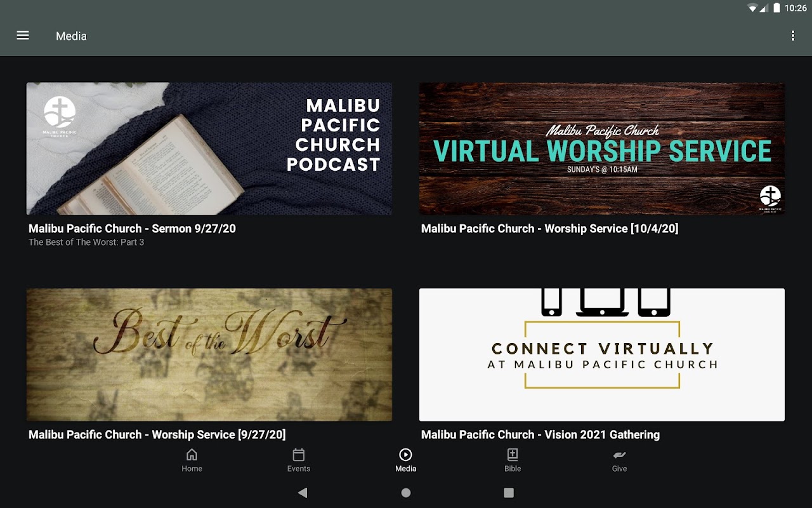Switch to the Bible tab label
This screenshot has height=508, width=812.
(x=513, y=469)
